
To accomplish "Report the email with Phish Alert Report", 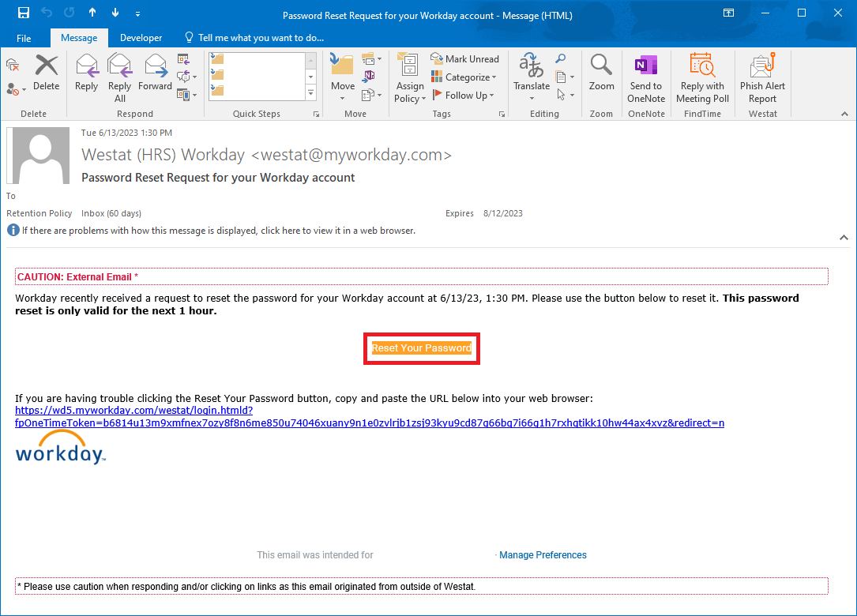I will (762, 78).
